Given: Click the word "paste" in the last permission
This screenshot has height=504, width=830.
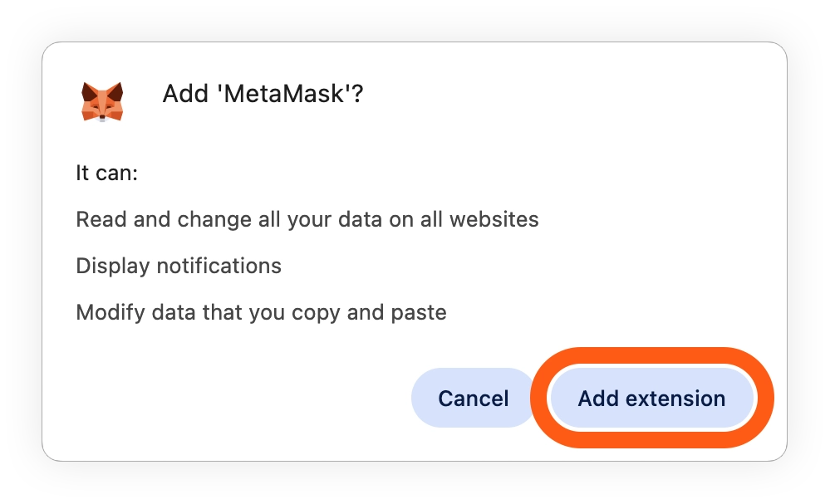Looking at the screenshot, I should [x=419, y=313].
